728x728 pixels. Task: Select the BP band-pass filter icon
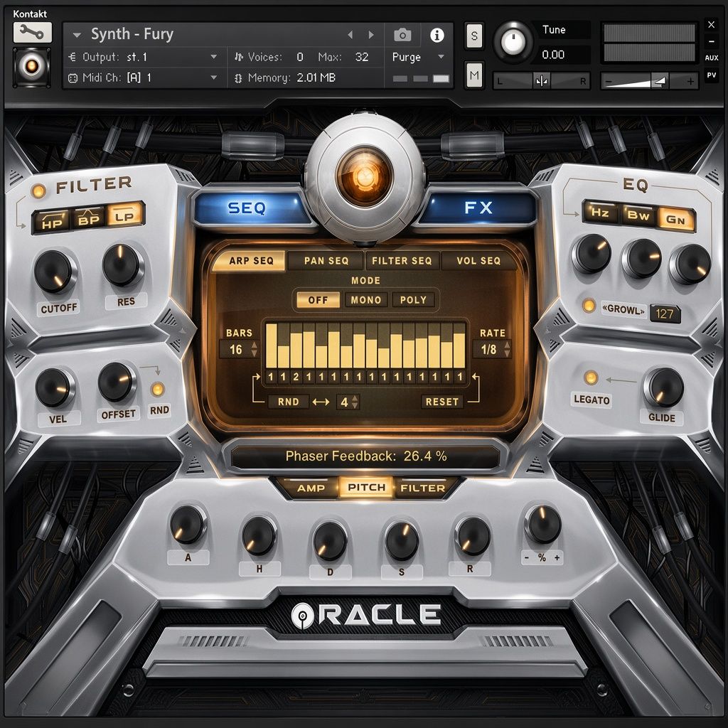pos(88,218)
